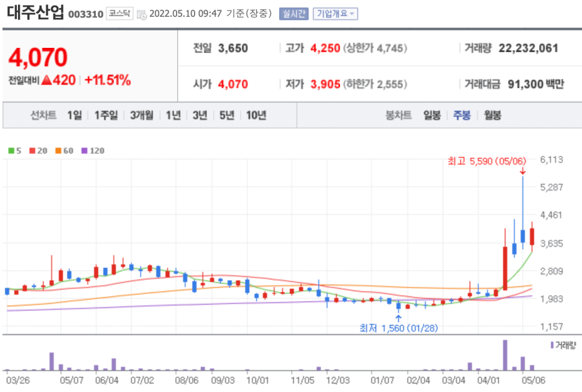Click the 08/06 date axis label
This screenshot has width=582, height=392.
(187, 380)
